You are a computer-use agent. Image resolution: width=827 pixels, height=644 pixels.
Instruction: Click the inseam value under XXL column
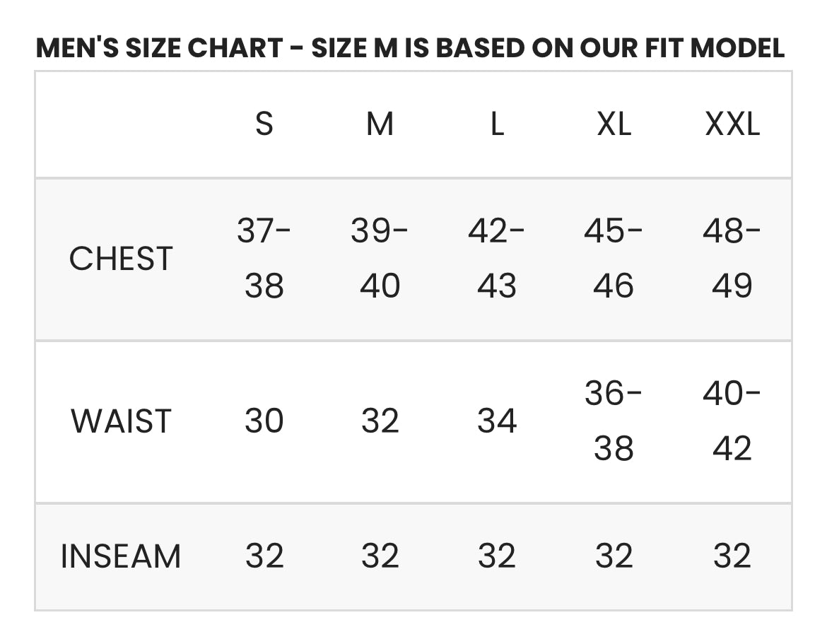732,556
